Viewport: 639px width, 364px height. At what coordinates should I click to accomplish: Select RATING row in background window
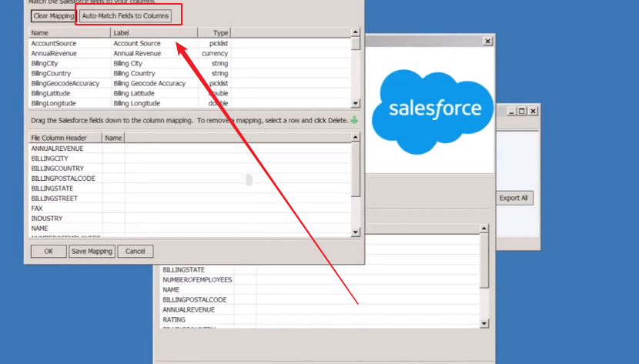tap(320, 319)
